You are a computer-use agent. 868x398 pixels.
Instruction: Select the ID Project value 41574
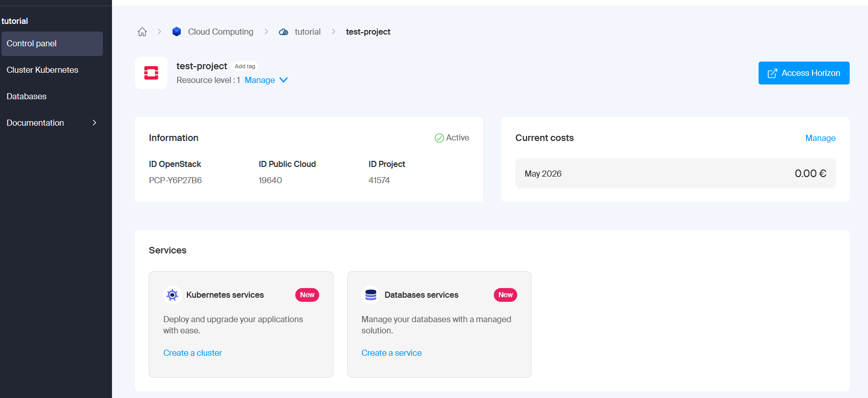pos(379,180)
